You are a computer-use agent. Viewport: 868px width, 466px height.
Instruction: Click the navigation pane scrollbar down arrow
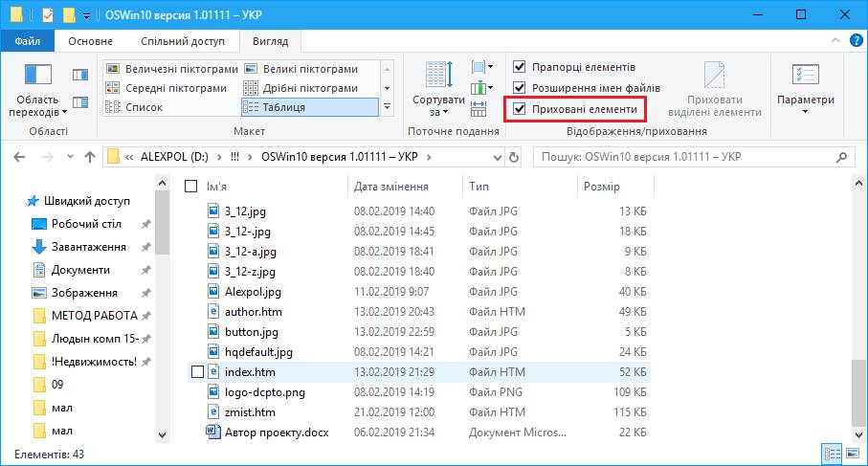(162, 435)
